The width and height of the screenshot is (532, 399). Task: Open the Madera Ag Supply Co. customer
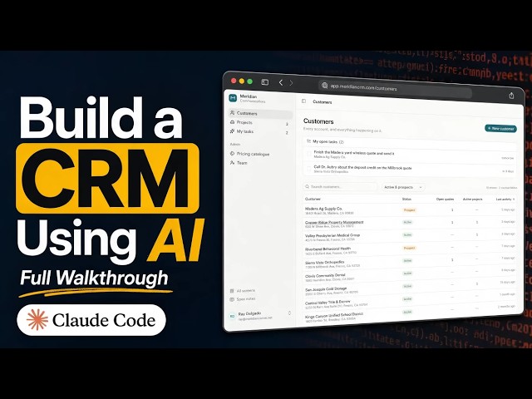pyautogui.click(x=323, y=209)
